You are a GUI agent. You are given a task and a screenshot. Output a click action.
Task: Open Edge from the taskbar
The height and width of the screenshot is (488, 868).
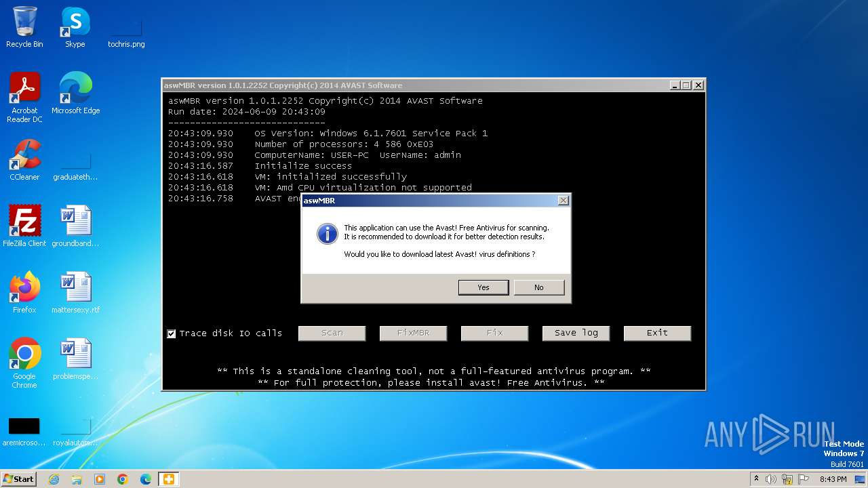[x=146, y=479]
